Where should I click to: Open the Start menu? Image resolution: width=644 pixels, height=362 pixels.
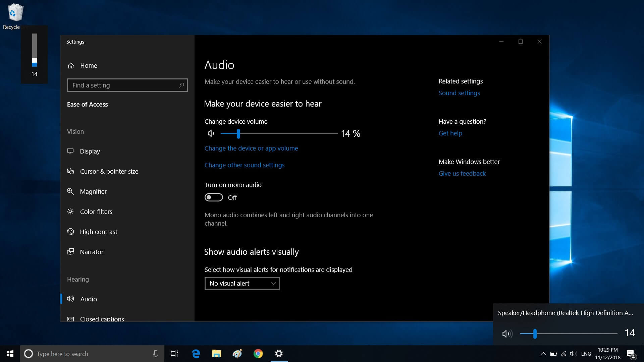10,354
